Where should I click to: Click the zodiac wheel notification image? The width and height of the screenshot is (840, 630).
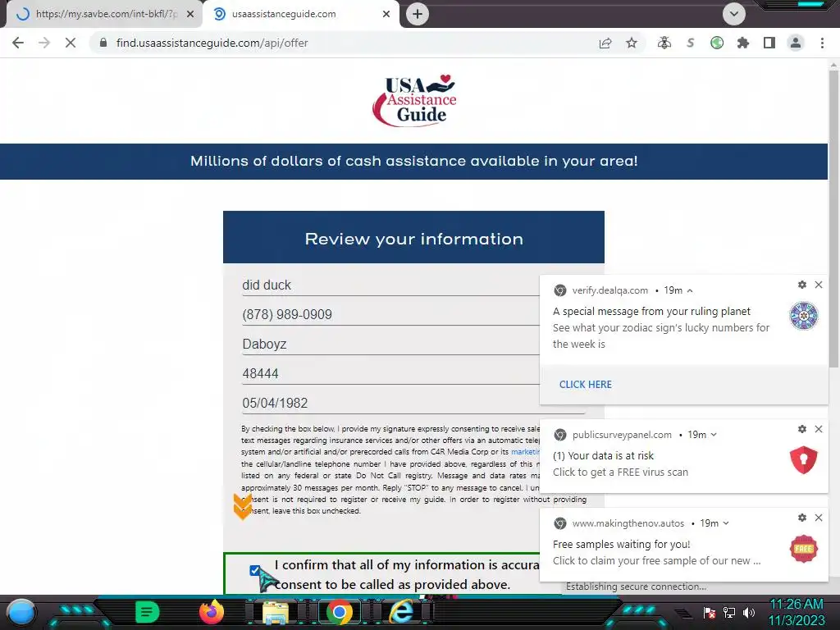click(804, 316)
